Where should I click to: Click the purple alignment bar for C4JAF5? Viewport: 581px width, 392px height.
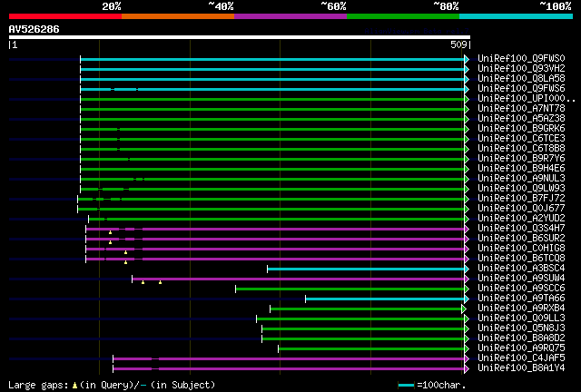click(x=289, y=359)
